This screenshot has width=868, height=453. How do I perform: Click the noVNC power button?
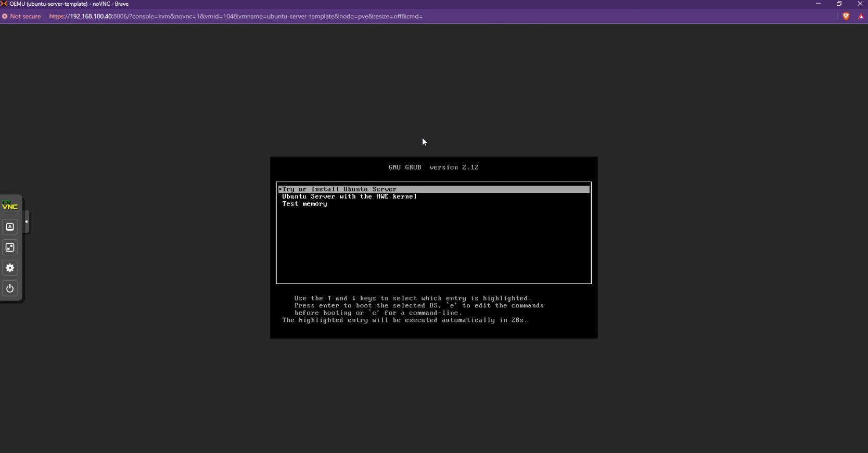pyautogui.click(x=10, y=289)
